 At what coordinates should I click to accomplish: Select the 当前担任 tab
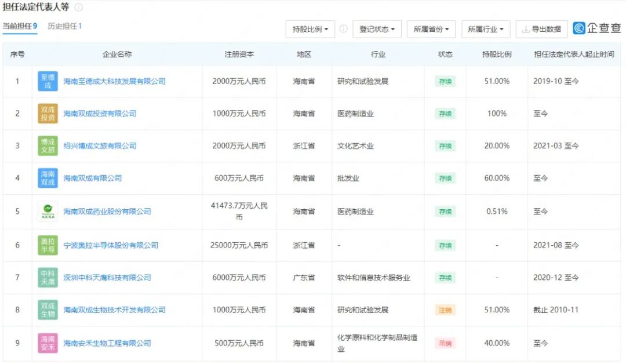[x=20, y=26]
